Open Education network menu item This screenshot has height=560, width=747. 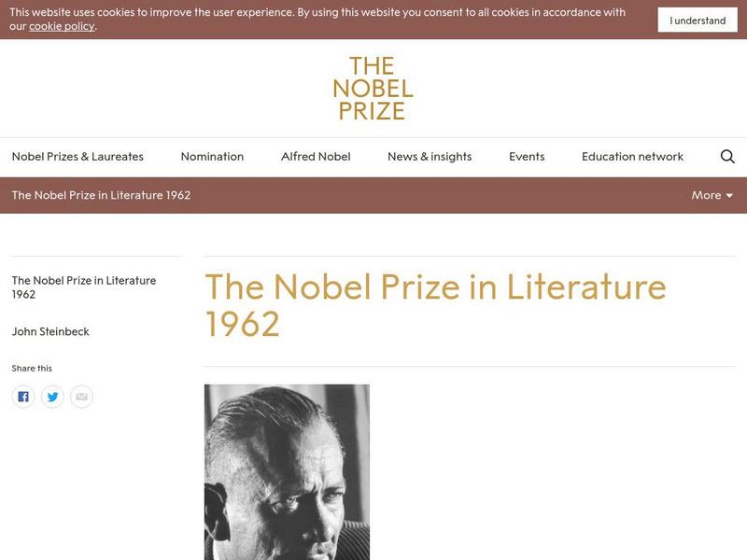click(632, 157)
